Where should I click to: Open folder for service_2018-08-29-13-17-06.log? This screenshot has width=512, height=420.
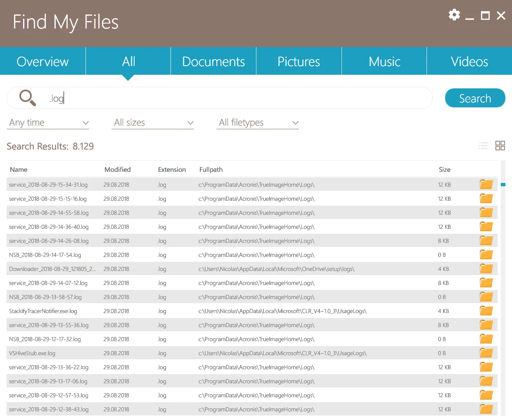pyautogui.click(x=486, y=381)
